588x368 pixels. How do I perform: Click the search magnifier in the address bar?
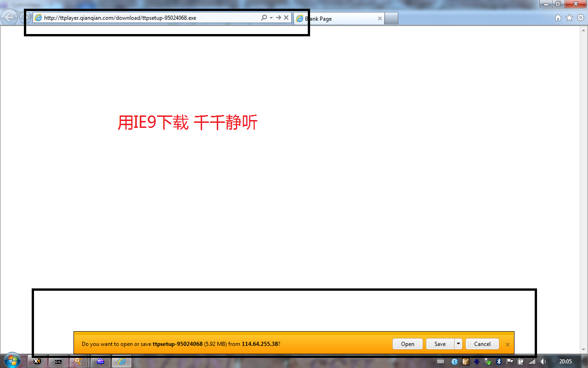(x=264, y=18)
